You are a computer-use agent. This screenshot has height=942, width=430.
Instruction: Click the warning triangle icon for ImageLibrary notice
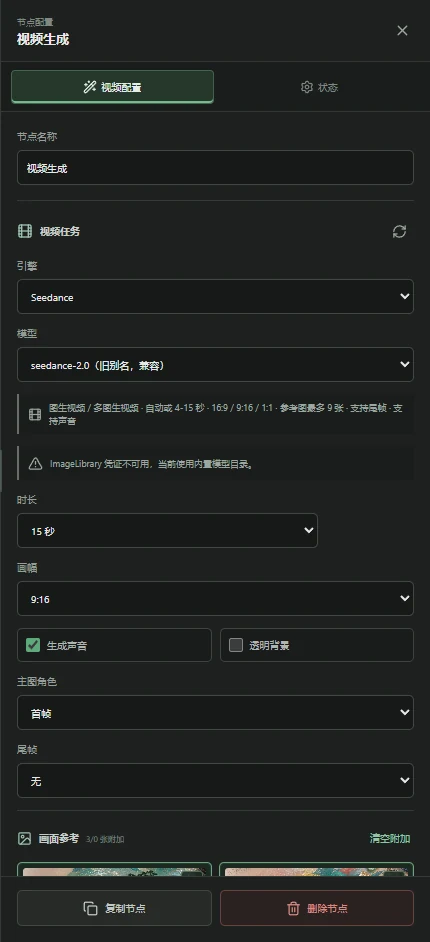click(35, 464)
